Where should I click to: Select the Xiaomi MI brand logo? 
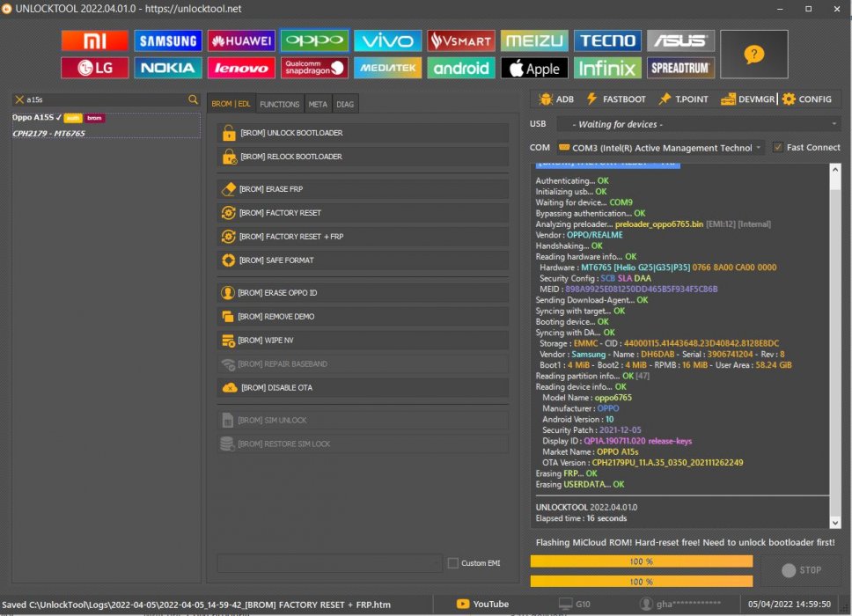tap(94, 40)
